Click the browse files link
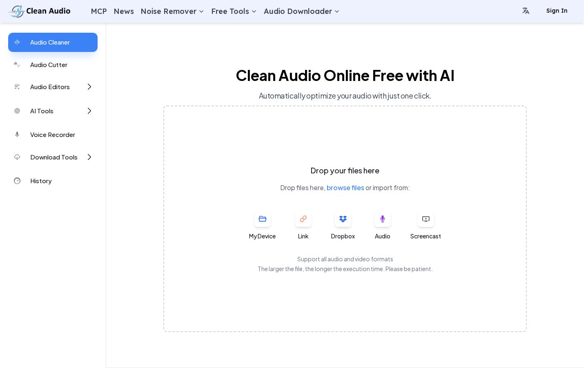Image resolution: width=588 pixels, height=368 pixels. pyautogui.click(x=345, y=188)
